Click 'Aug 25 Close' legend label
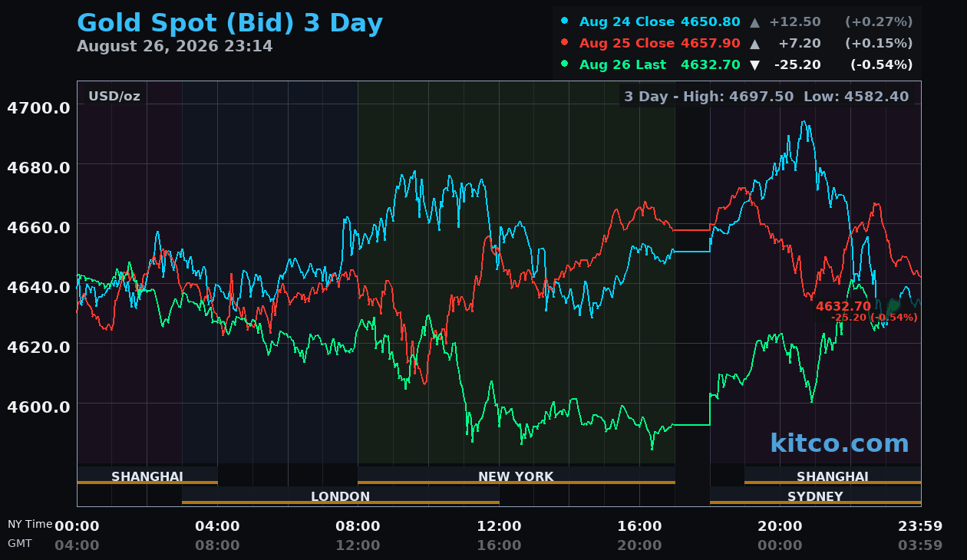Viewport: 967px width, 560px height. pyautogui.click(x=627, y=43)
